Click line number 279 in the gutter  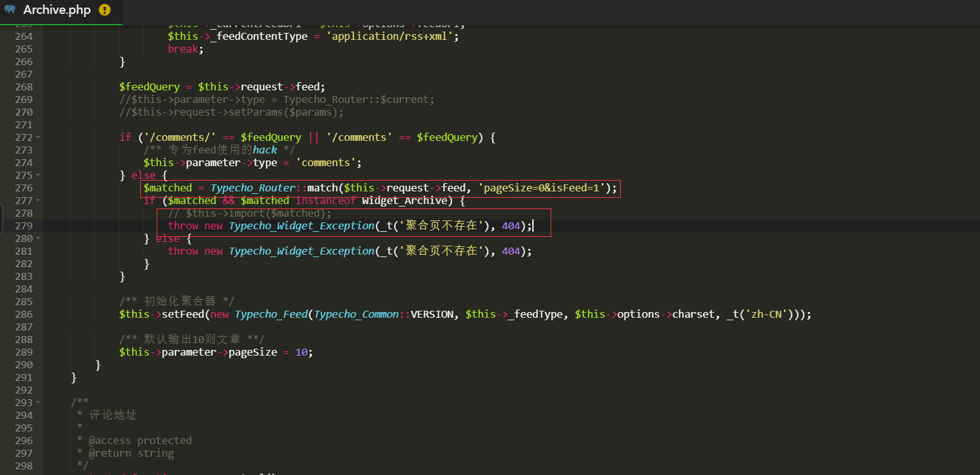point(23,226)
